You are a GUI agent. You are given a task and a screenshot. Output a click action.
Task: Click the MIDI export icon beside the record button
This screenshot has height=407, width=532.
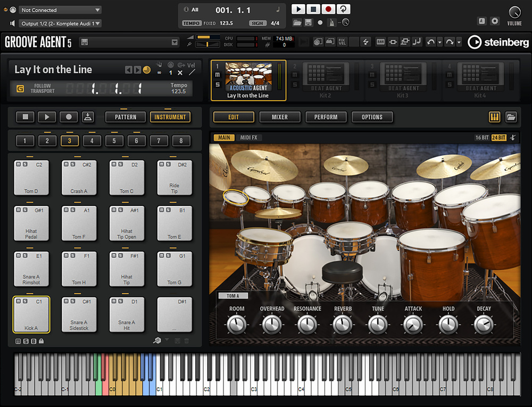89,117
